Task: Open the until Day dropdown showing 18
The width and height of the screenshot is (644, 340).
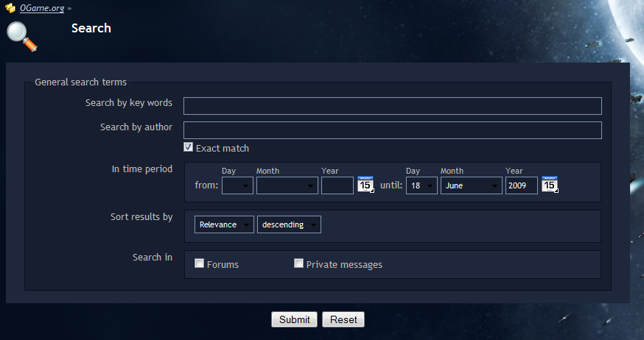Action: [x=421, y=185]
